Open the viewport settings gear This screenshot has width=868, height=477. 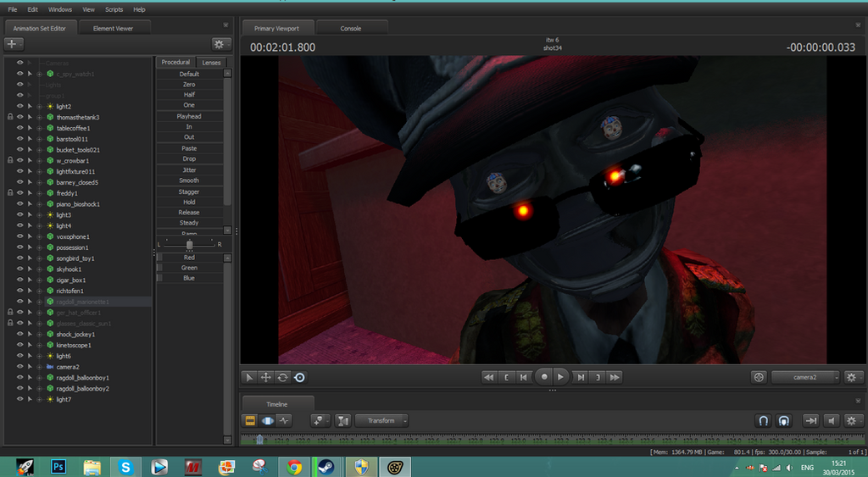(853, 377)
